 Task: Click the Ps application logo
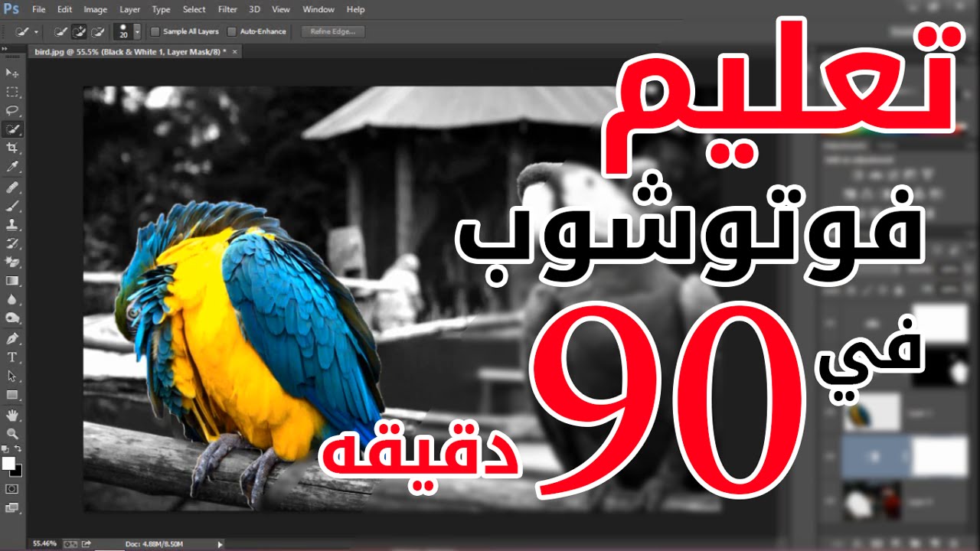[x=11, y=9]
